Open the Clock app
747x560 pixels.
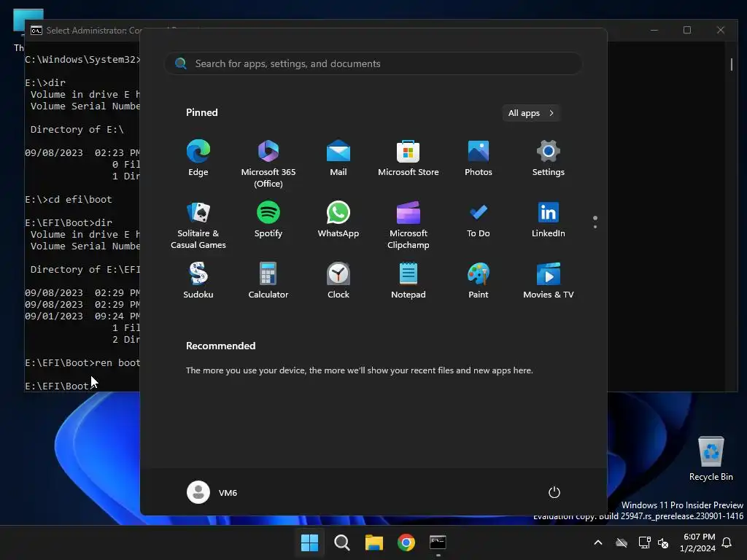[x=338, y=281]
